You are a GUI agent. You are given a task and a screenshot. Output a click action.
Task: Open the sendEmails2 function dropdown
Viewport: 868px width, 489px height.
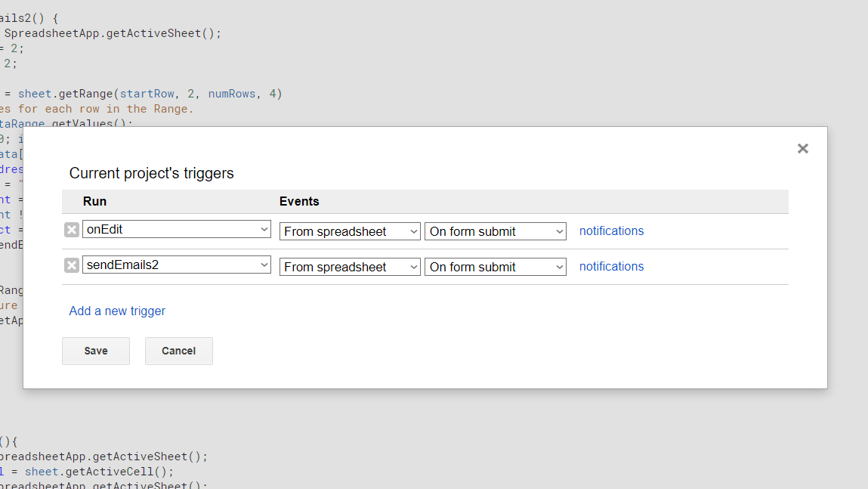click(x=177, y=265)
